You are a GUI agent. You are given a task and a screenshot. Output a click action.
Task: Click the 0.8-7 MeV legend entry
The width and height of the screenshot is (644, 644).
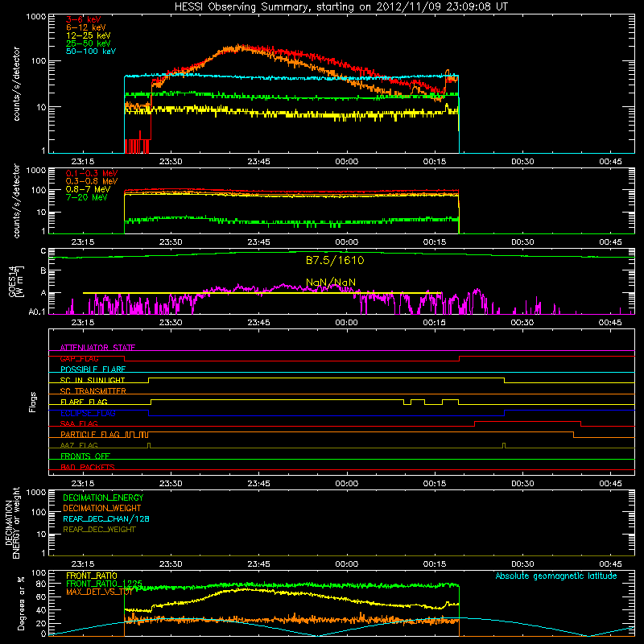(x=89, y=189)
